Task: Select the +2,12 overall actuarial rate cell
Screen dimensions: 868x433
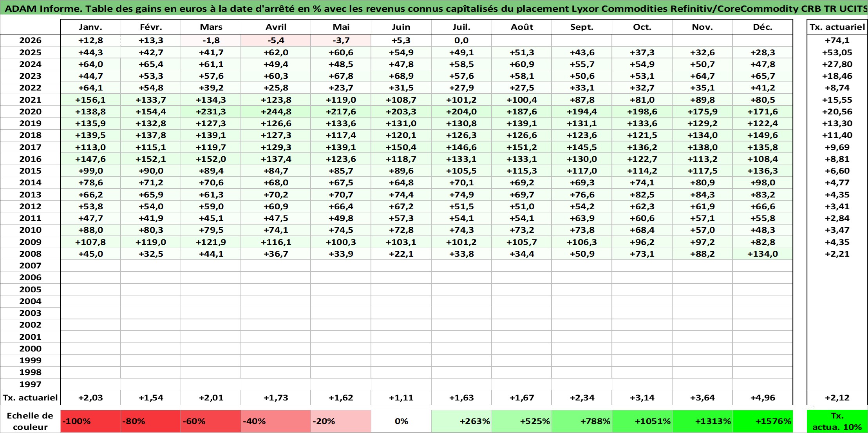Action: click(837, 398)
